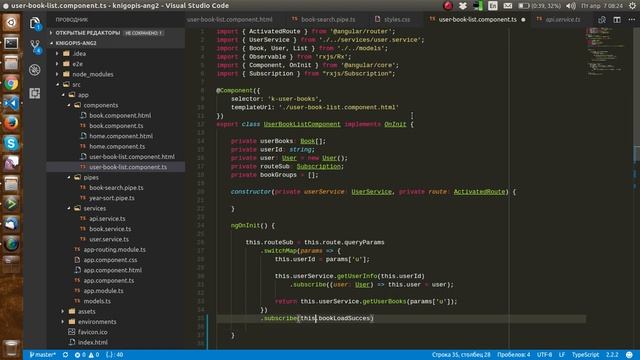Open the feedback smiley in status bar
The image size is (640, 360).
coord(629,355)
